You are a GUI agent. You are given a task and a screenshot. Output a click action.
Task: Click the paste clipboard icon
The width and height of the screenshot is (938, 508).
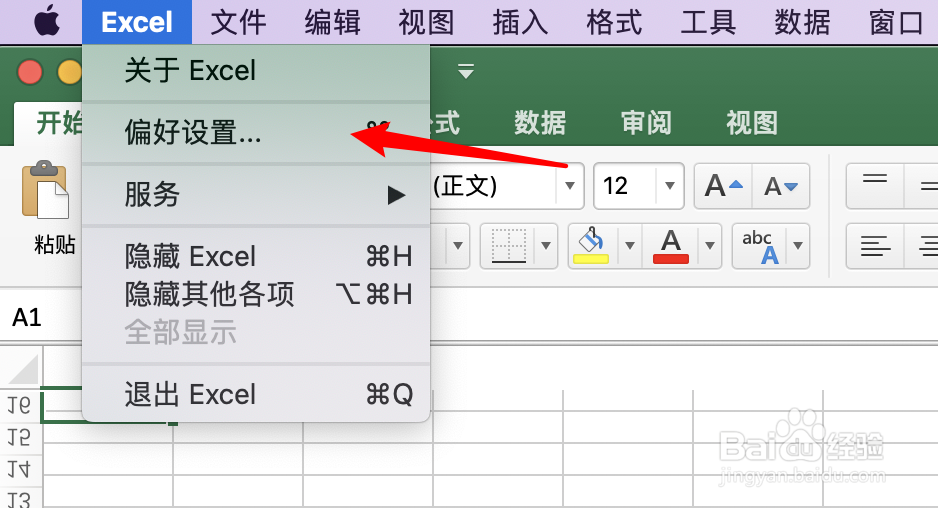tap(45, 189)
